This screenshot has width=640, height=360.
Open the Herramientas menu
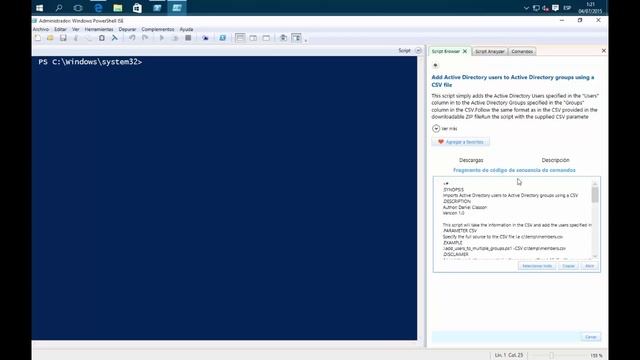coord(99,29)
